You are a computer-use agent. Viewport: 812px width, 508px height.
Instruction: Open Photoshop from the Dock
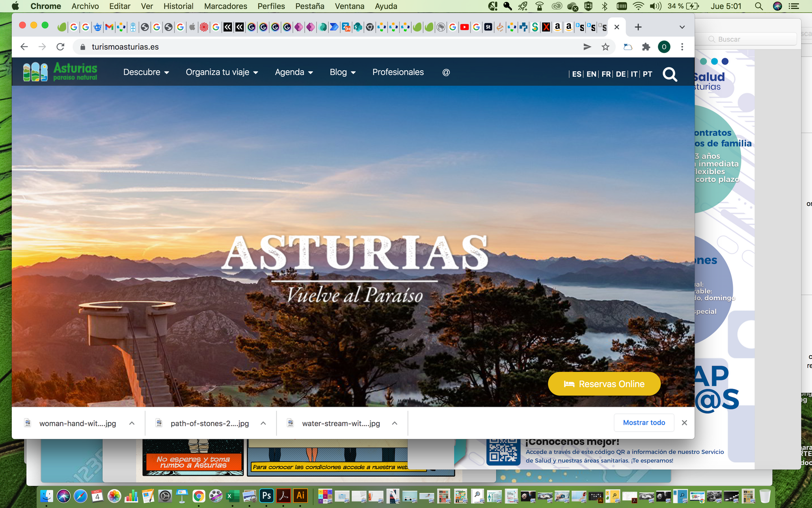pyautogui.click(x=266, y=496)
